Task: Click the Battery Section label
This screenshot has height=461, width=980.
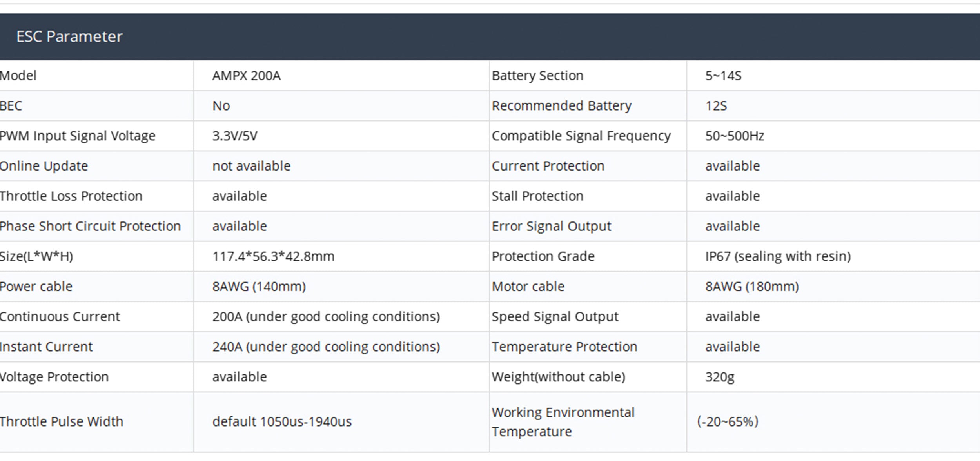Action: point(537,76)
